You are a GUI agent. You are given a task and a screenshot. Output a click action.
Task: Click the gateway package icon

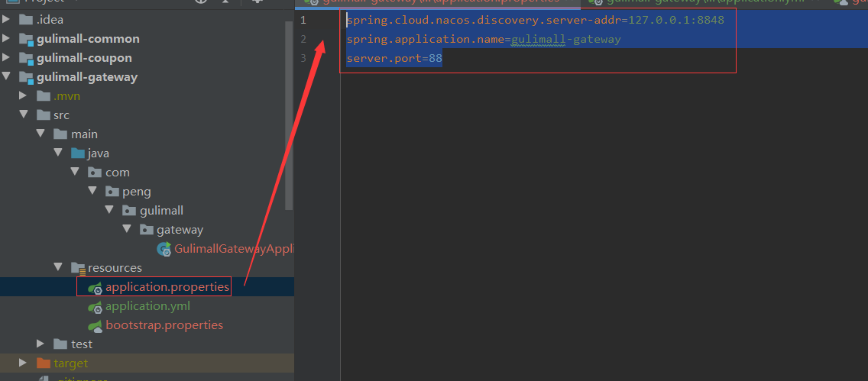[147, 229]
